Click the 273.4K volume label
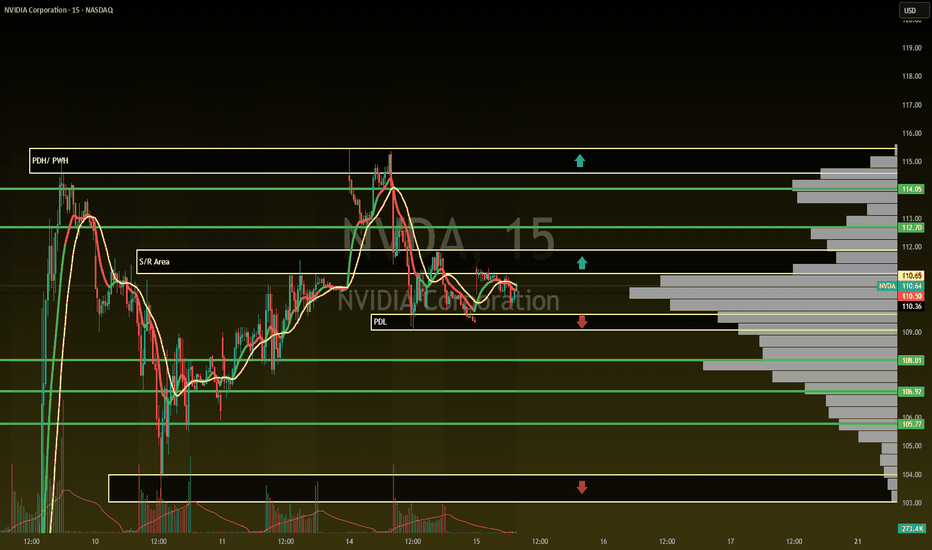This screenshot has width=932, height=550. [x=912, y=529]
